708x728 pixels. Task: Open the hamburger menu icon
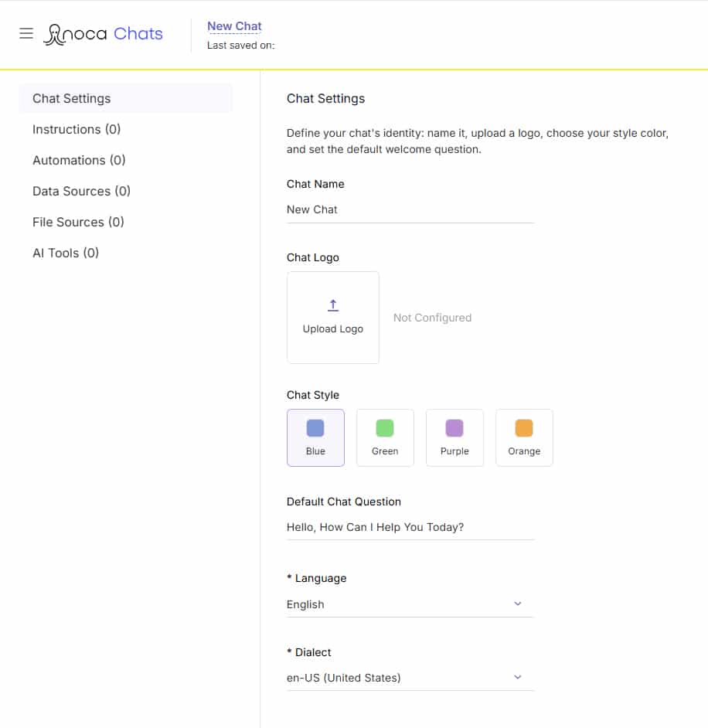click(26, 33)
